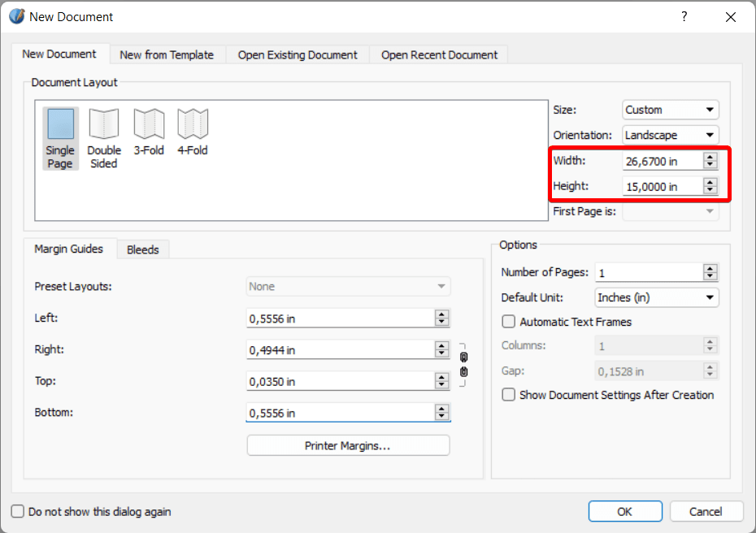The width and height of the screenshot is (756, 533).
Task: Pick the 3-Fold document layout
Action: pos(149,124)
